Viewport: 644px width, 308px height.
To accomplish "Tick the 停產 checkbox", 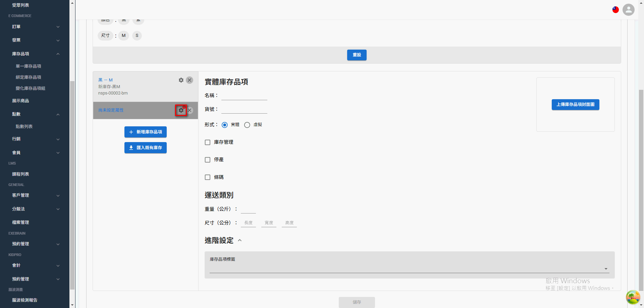I will 208,160.
